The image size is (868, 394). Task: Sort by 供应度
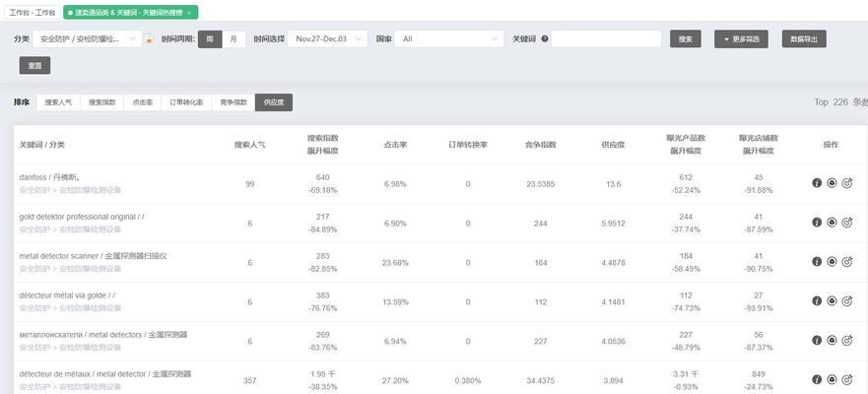coord(274,102)
